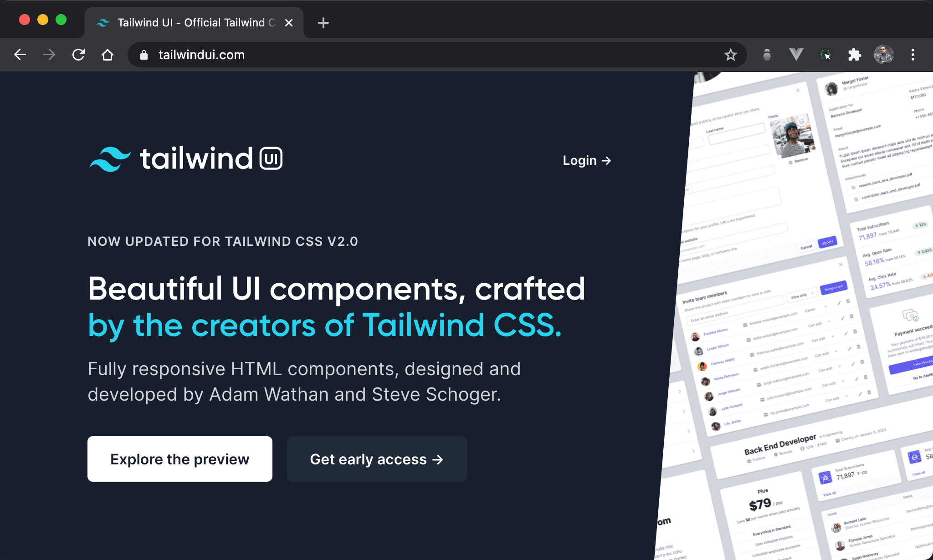Image resolution: width=933 pixels, height=560 pixels.
Task: Click the forward navigation arrow
Action: pos(49,55)
